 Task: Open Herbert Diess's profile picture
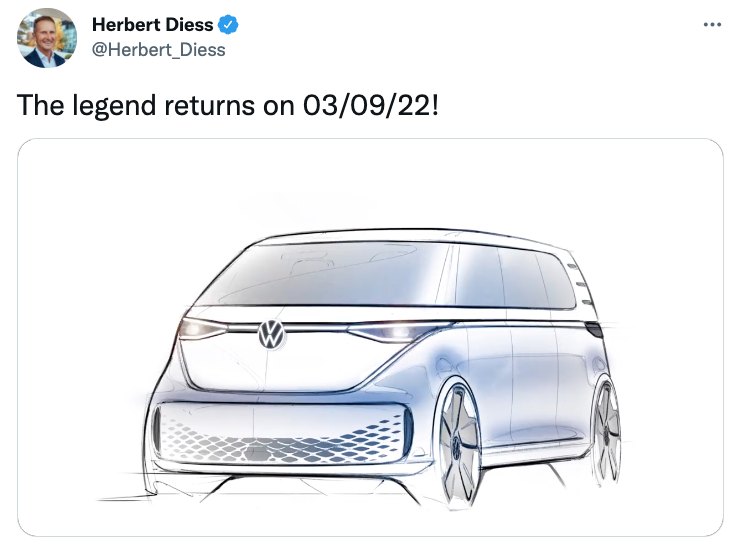click(x=47, y=38)
